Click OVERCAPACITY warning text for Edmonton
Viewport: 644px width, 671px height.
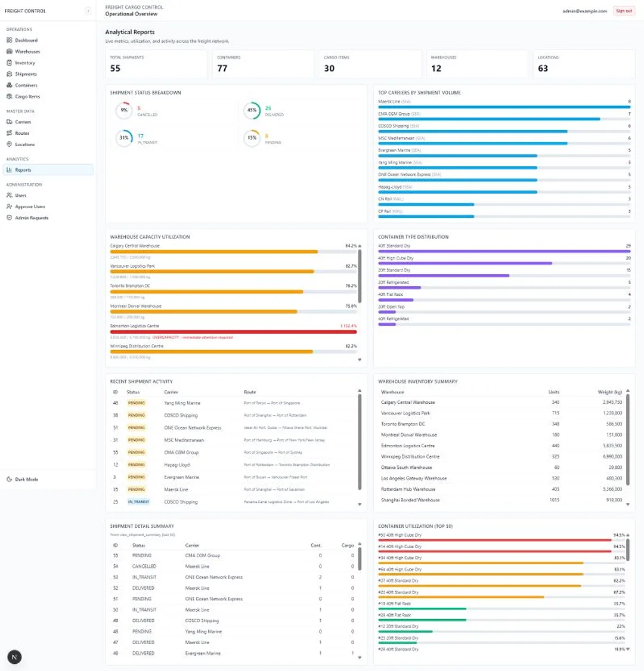tap(193, 337)
